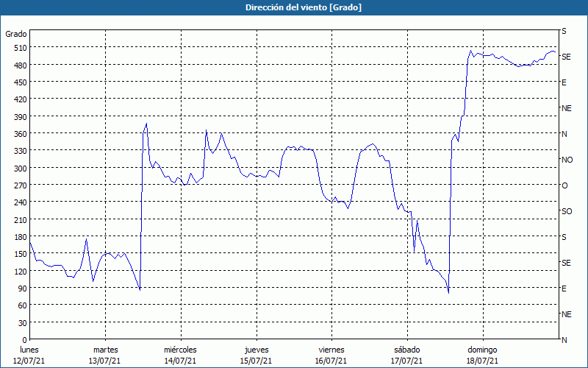
Task: Click the 0 value at the axis origin
Action: (25, 340)
